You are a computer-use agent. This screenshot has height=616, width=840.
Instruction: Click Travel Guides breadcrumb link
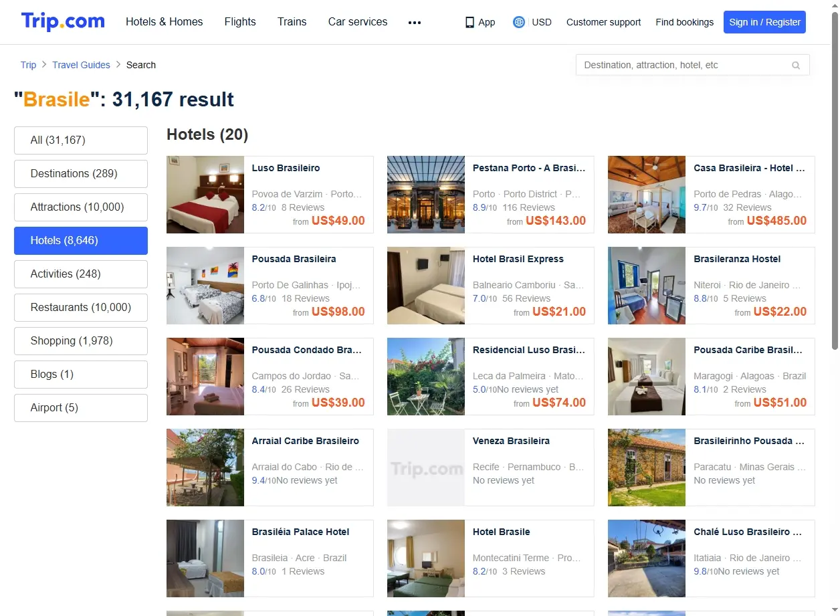pos(81,65)
